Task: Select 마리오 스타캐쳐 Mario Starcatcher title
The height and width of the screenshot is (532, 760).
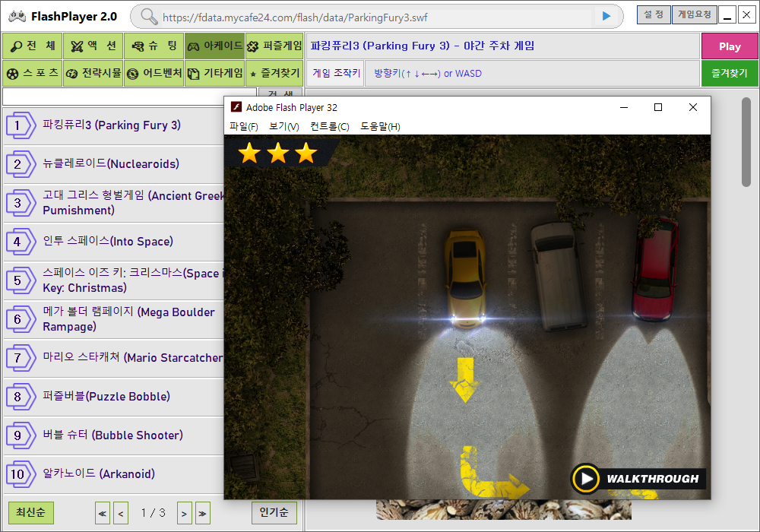Action: tap(133, 357)
